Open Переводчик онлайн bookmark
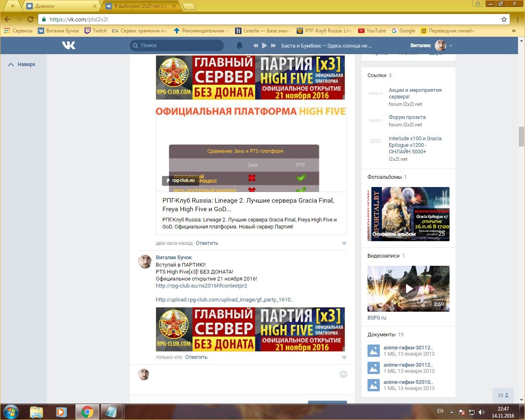The width and height of the screenshot is (525, 420). pyautogui.click(x=447, y=31)
